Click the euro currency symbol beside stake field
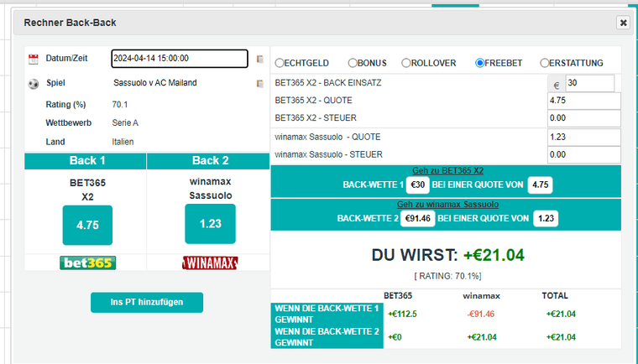Screen dimensions: 638x364 tap(557, 83)
